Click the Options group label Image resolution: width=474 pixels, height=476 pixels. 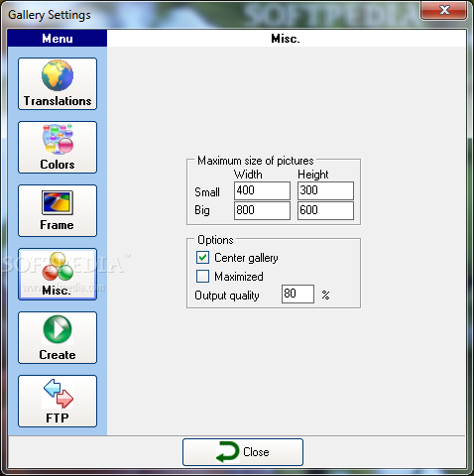coord(215,240)
